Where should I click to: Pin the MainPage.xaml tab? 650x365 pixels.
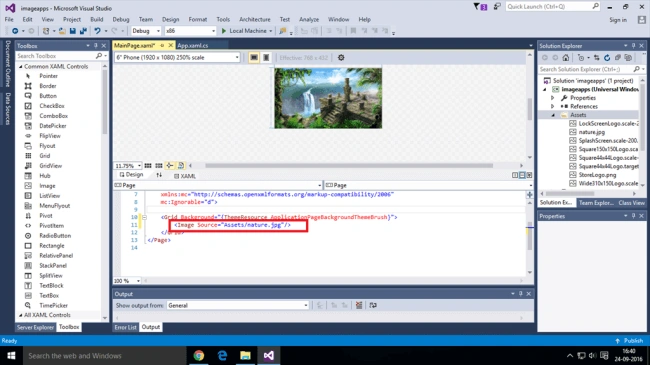click(162, 46)
